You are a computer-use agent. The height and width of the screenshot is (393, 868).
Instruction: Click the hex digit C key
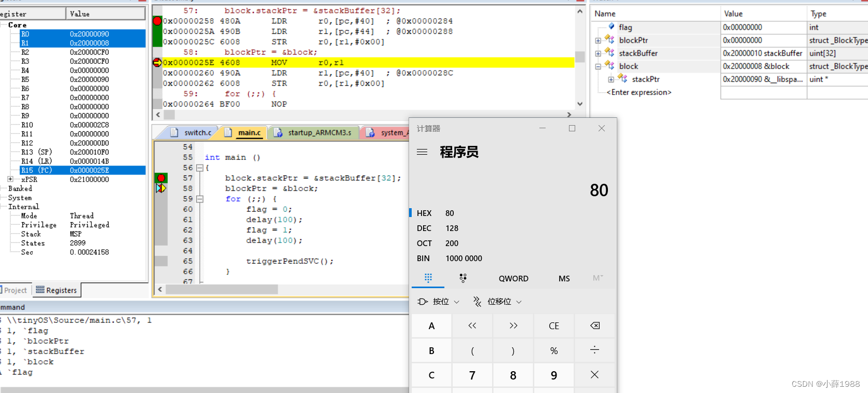point(431,375)
